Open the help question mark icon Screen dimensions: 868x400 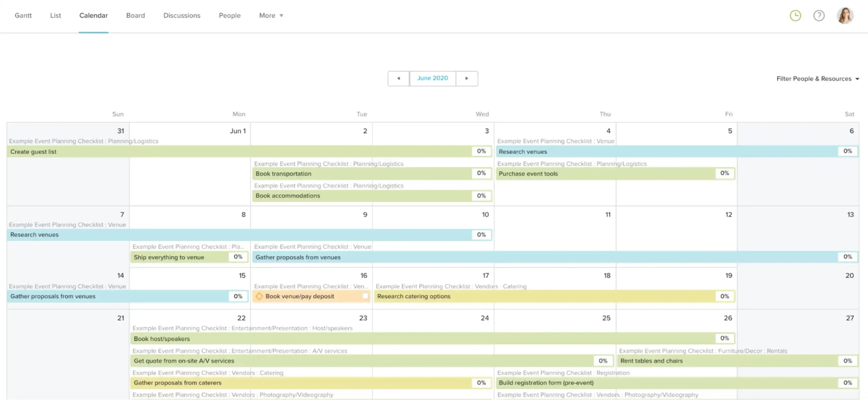tap(819, 15)
